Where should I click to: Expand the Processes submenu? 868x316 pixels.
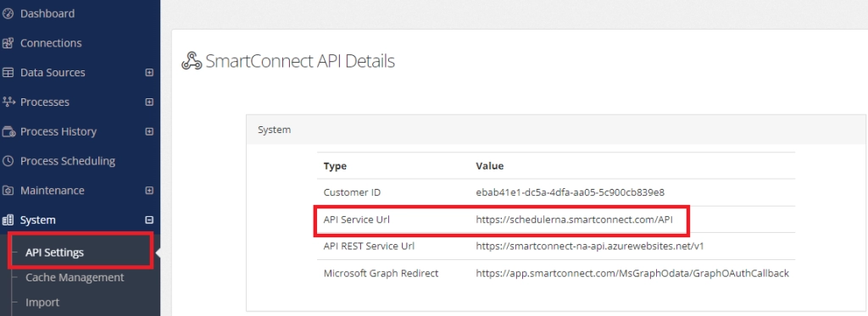point(149,102)
